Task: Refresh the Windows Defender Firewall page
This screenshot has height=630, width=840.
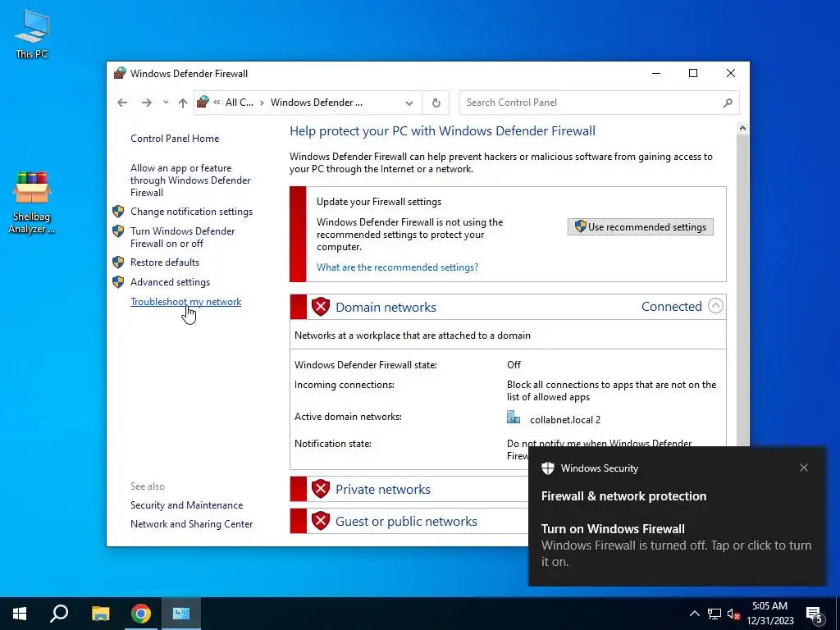Action: tap(436, 103)
